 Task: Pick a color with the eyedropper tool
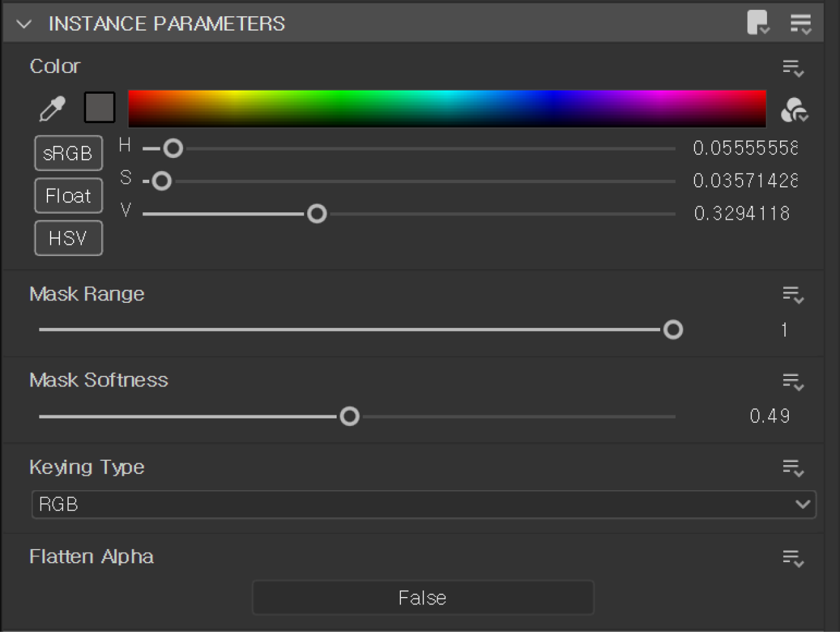52,109
